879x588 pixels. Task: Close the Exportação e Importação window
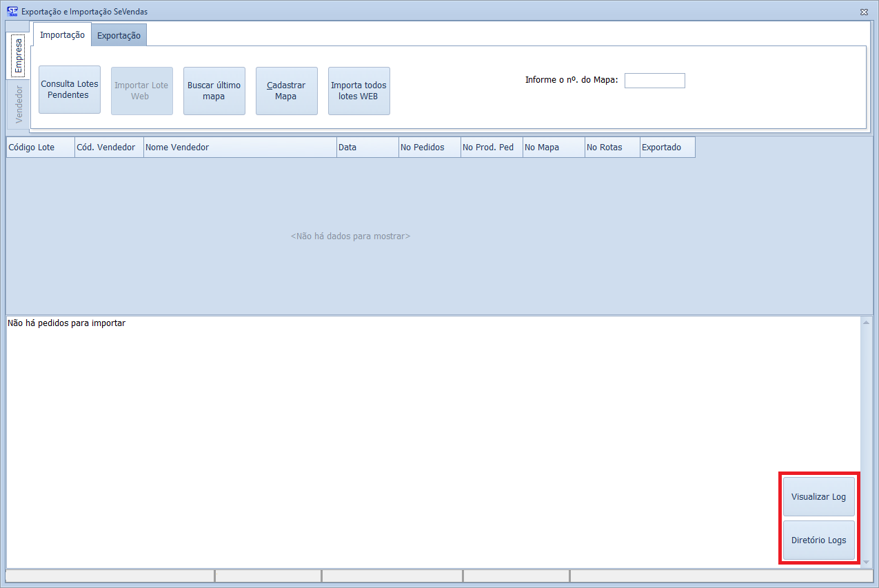point(864,12)
